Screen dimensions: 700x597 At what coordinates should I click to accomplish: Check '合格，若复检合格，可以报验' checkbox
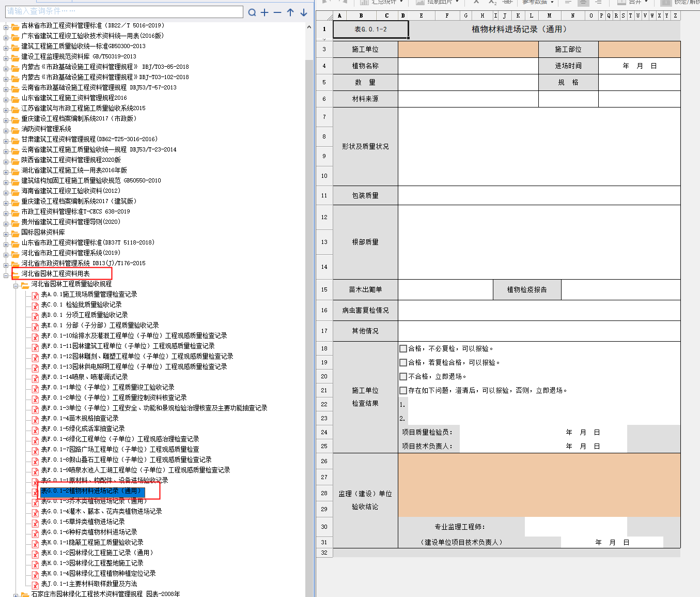tap(403, 363)
